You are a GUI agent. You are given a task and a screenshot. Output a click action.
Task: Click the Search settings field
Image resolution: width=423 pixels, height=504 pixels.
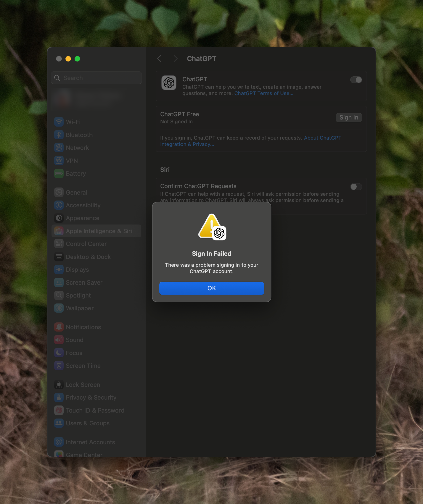pyautogui.click(x=96, y=78)
